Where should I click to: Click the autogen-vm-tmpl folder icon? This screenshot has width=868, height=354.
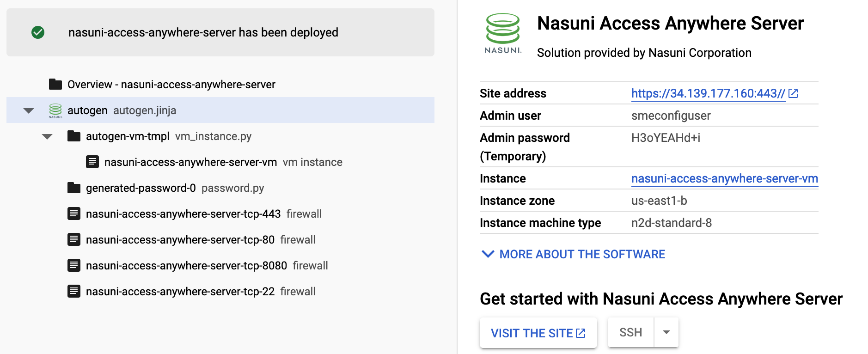(74, 136)
